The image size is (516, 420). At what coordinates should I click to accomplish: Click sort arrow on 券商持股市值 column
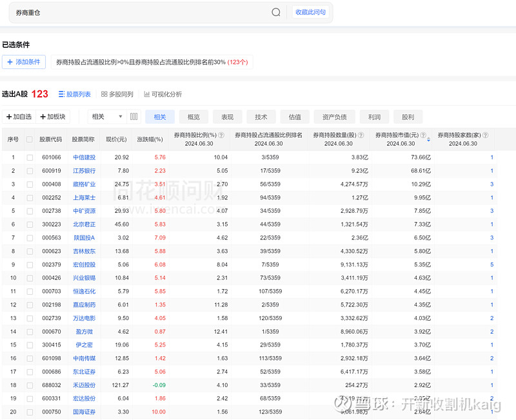(x=428, y=140)
